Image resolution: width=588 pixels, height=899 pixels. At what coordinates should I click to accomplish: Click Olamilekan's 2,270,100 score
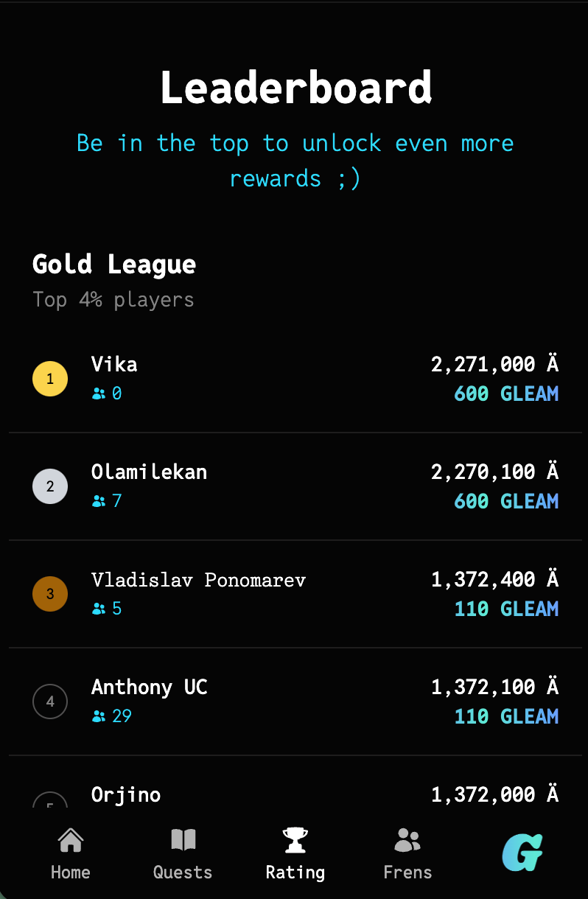495,472
